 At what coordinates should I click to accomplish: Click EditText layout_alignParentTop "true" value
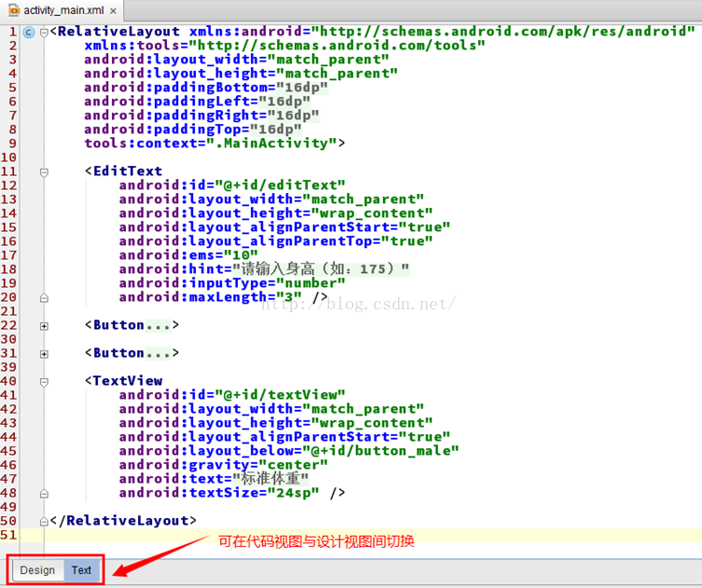[x=407, y=241]
